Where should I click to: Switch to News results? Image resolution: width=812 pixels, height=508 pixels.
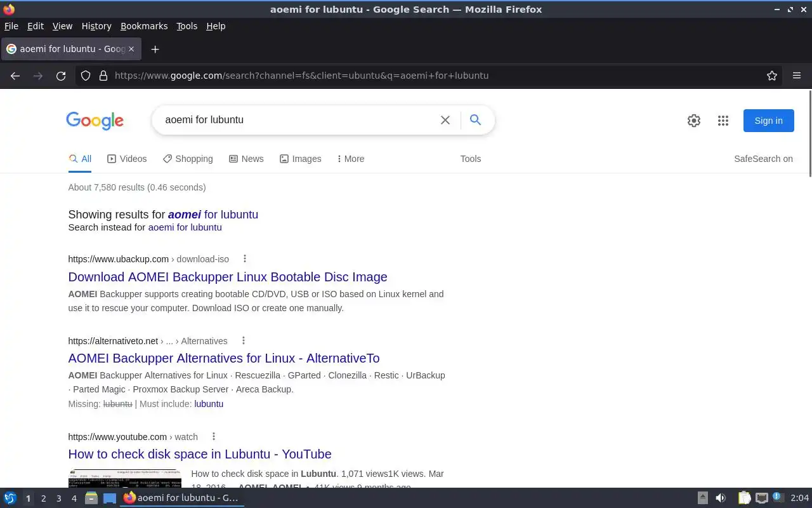coord(246,159)
